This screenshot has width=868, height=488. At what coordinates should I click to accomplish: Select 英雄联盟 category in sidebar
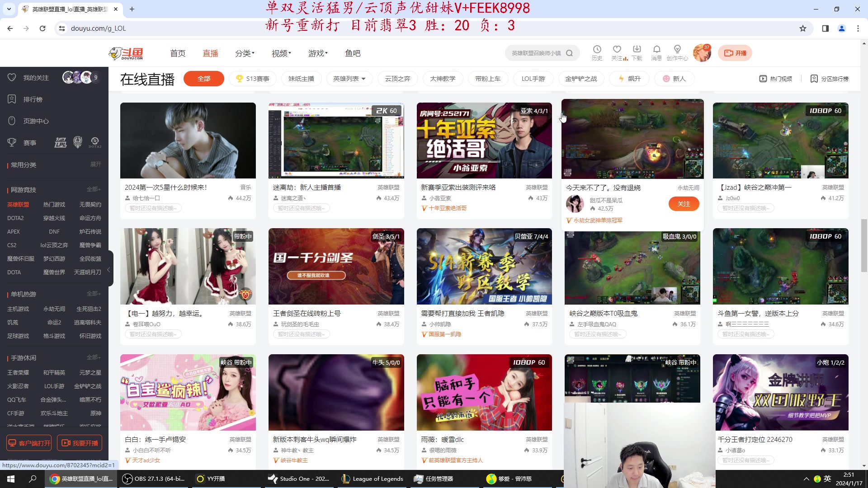(x=18, y=205)
